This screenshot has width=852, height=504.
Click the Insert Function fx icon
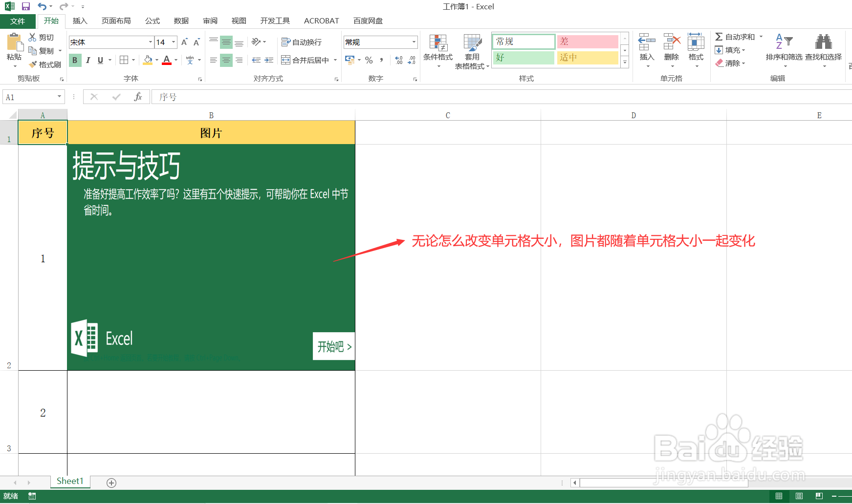[138, 97]
